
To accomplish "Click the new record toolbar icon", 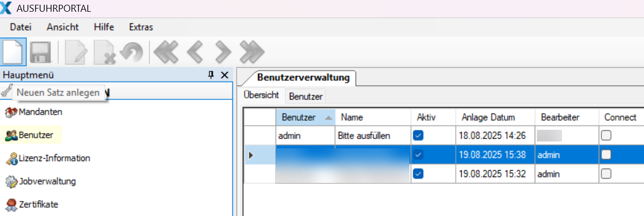I will [14, 52].
